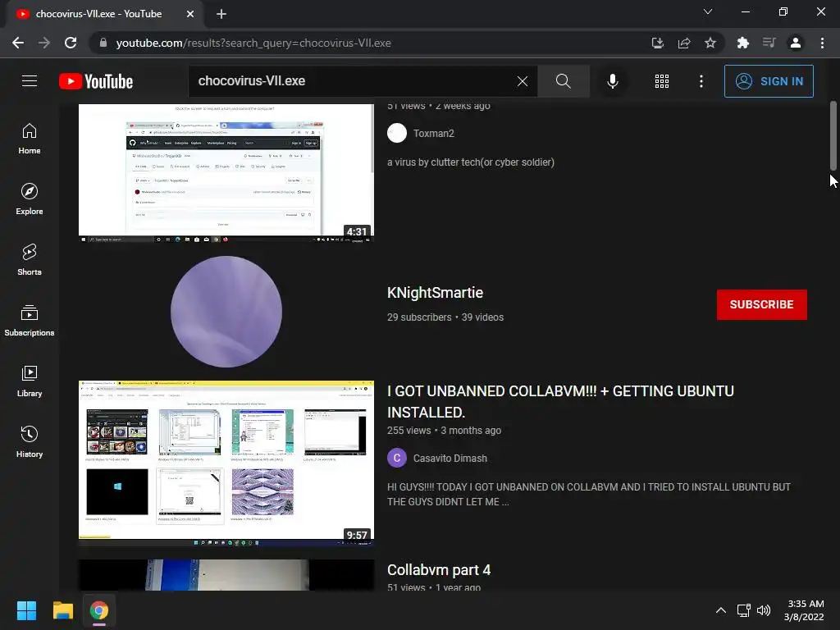This screenshot has height=630, width=840.
Task: Reload the current page
Action: click(x=71, y=43)
